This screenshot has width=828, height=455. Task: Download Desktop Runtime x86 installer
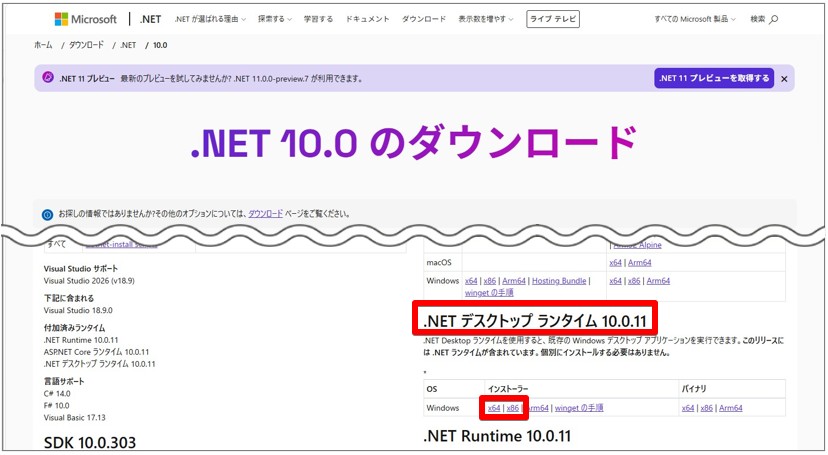(x=512, y=408)
